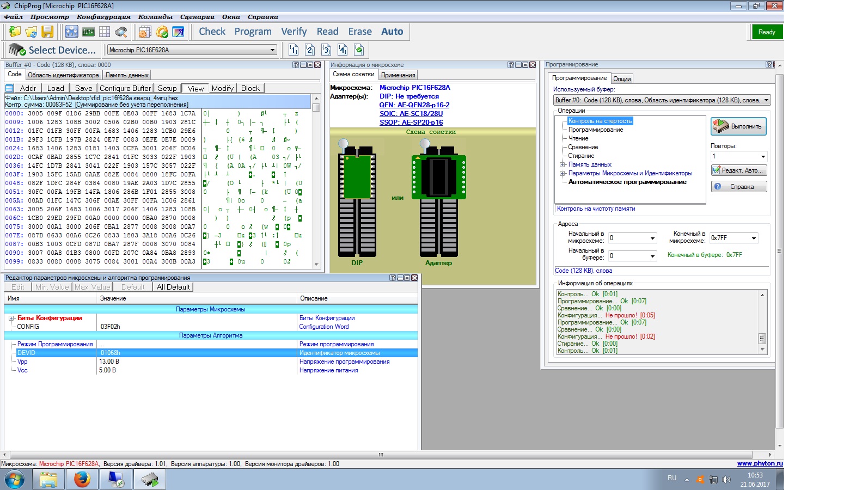Click the Erase toolbar command
Screen dimensions: 868x490
[360, 32]
